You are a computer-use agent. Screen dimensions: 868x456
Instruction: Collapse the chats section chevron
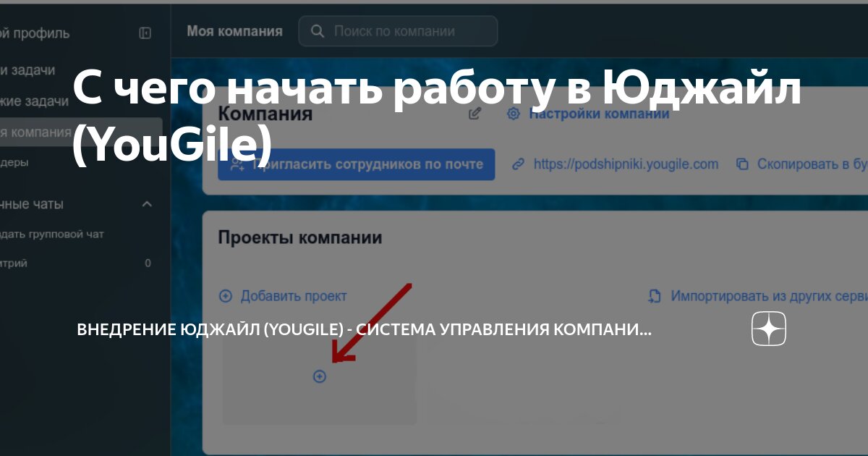(x=147, y=204)
